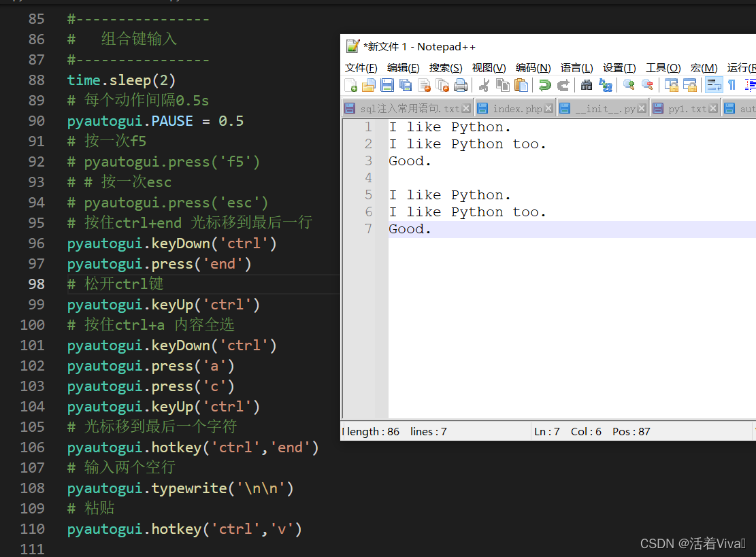Click code line 90 pyautogui.PAUSE = 0.5
756x557 pixels.
coord(155,121)
